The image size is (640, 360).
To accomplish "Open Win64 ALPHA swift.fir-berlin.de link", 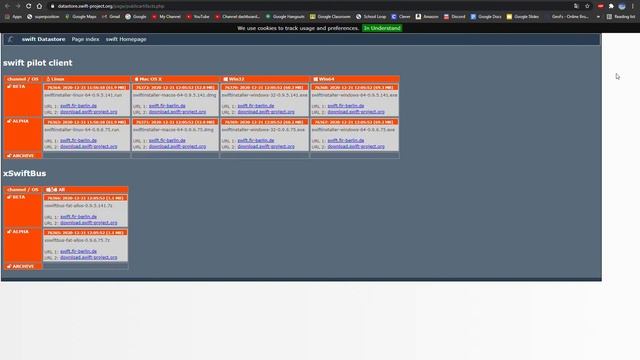I will click(346, 140).
